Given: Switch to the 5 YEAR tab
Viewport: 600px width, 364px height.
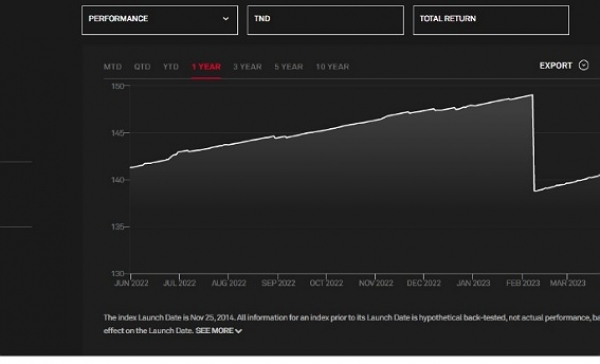Looking at the screenshot, I should click(289, 67).
